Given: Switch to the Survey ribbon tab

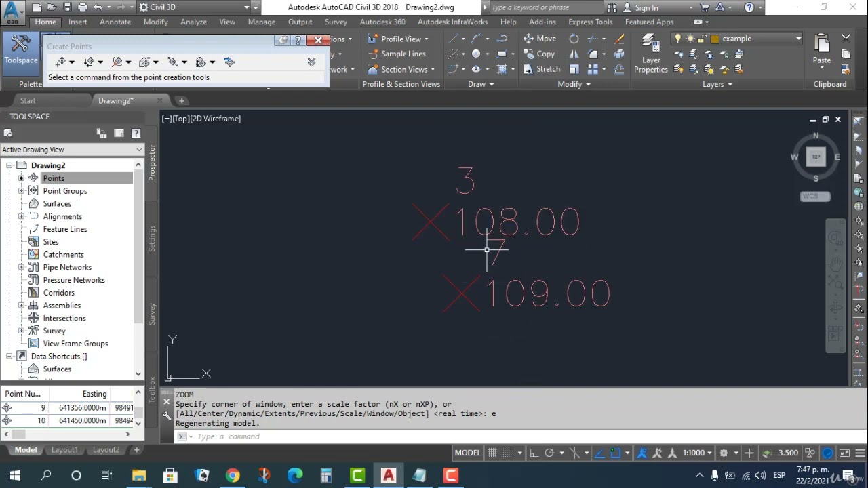Looking at the screenshot, I should coord(336,22).
